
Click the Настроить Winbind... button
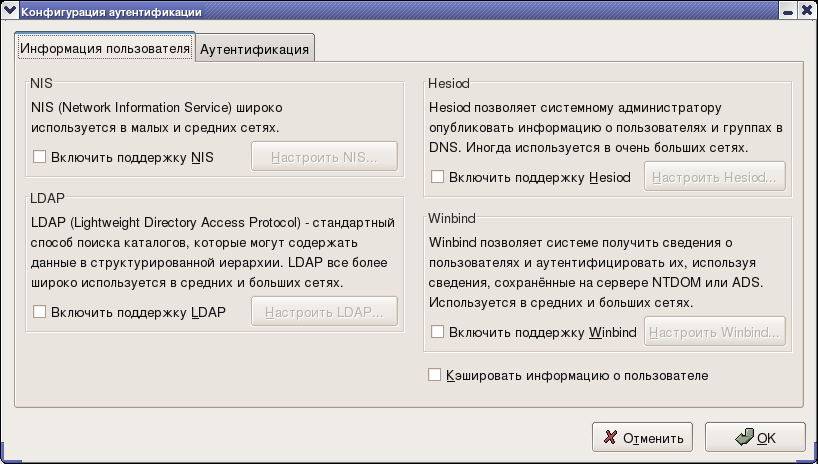pyautogui.click(x=714, y=332)
